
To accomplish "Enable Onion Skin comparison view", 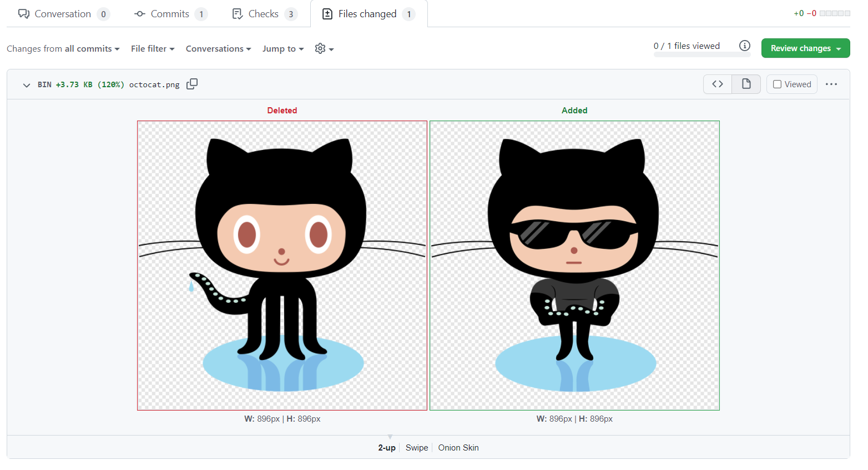I will (458, 447).
